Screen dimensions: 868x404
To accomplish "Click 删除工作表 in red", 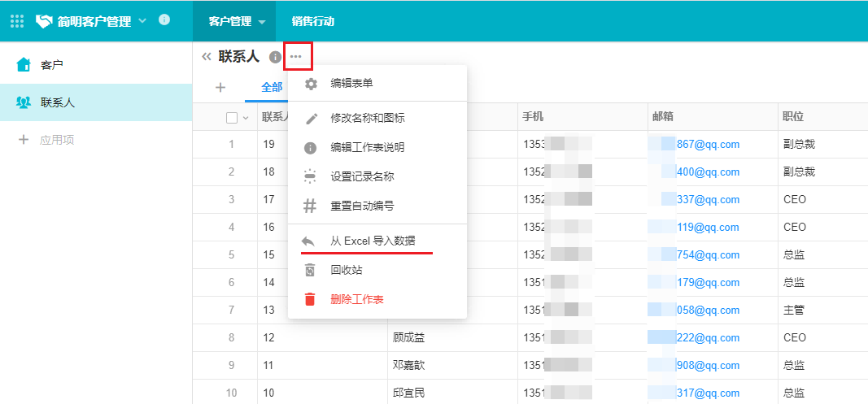I will click(356, 299).
